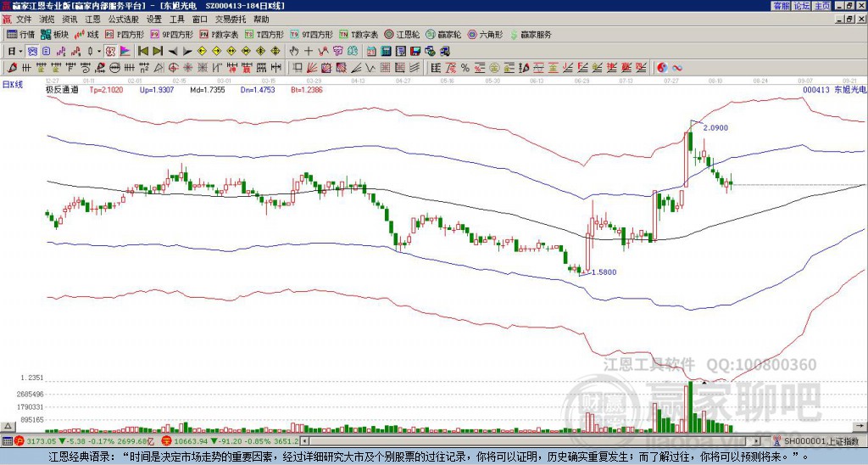Open the 文件 menu
The height and width of the screenshot is (465, 868).
pos(24,20)
